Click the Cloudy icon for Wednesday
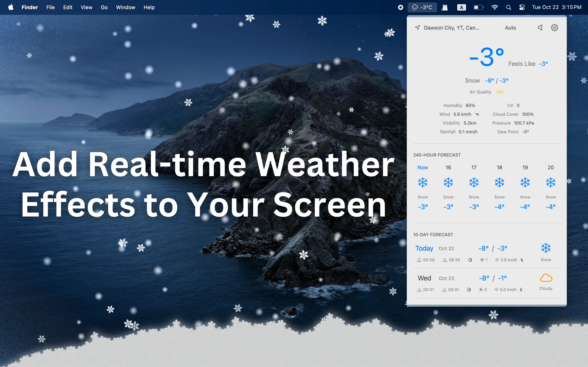 [x=546, y=278]
